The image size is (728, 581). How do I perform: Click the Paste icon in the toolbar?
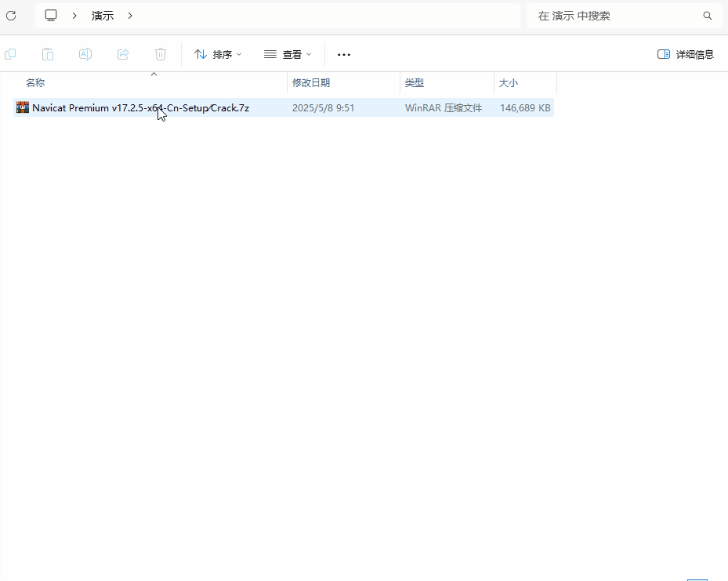[x=47, y=54]
